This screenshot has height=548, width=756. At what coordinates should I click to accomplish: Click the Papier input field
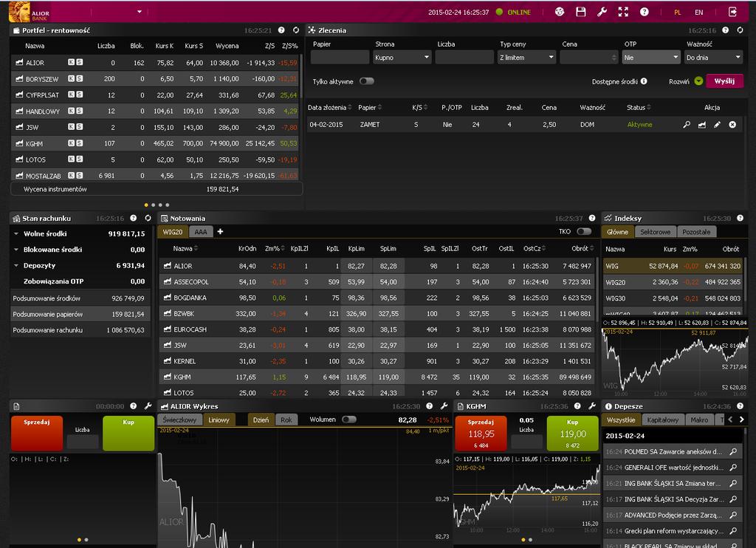pyautogui.click(x=340, y=58)
